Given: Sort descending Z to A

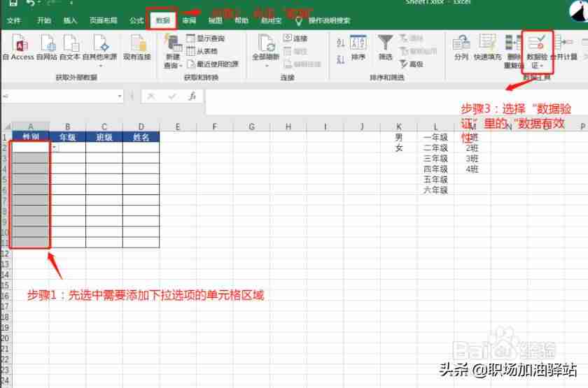Looking at the screenshot, I should pos(340,59).
